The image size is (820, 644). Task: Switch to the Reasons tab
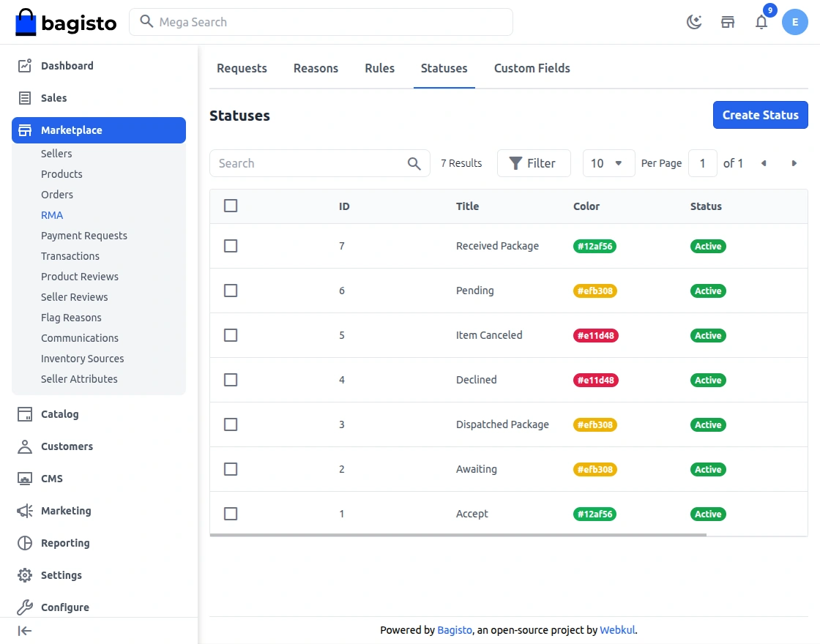click(316, 68)
